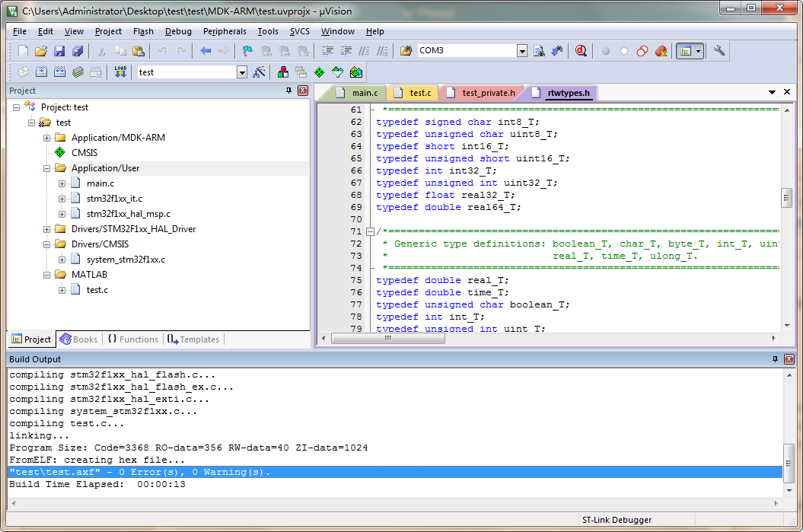Open the COM3 find combo box dropdown
803x532 pixels.
coord(522,51)
